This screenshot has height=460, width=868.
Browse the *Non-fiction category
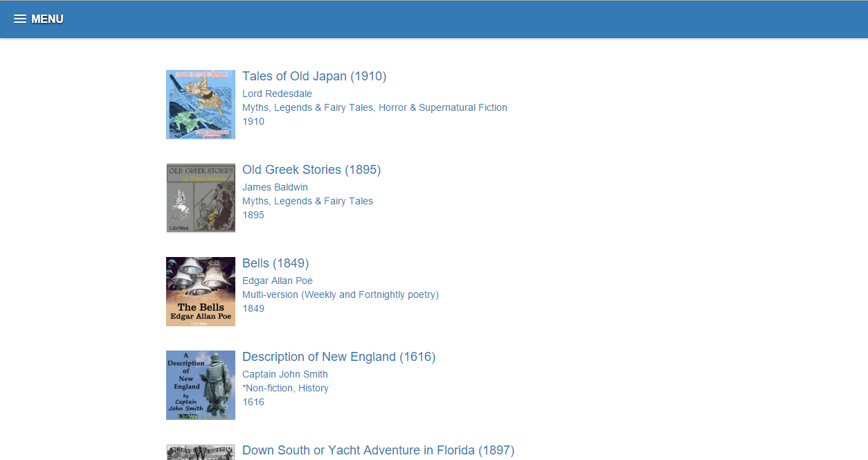click(269, 388)
